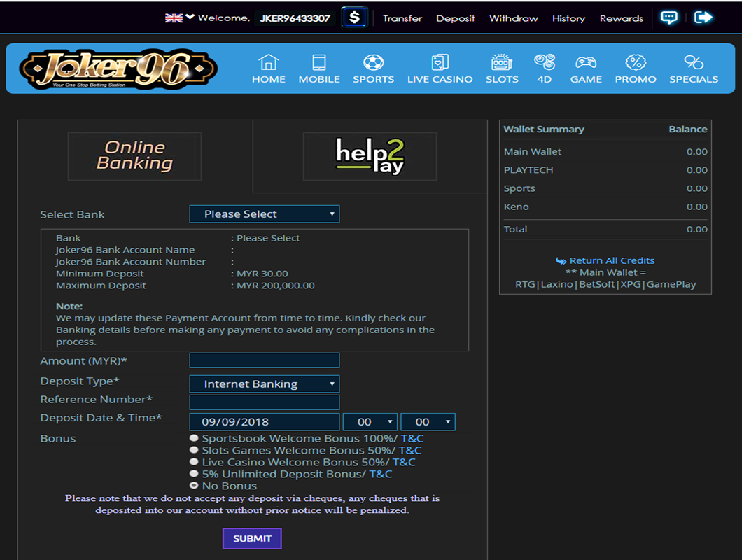Click into the Amount (MYR) field
Screen dimensions: 742x560
(x=264, y=360)
